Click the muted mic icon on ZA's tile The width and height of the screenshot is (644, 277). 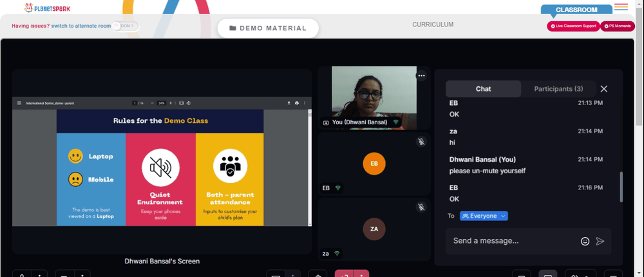point(421,207)
